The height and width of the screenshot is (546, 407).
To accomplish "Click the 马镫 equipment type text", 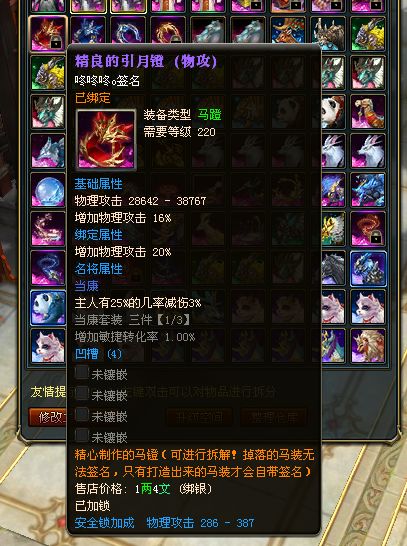I will 209,115.
